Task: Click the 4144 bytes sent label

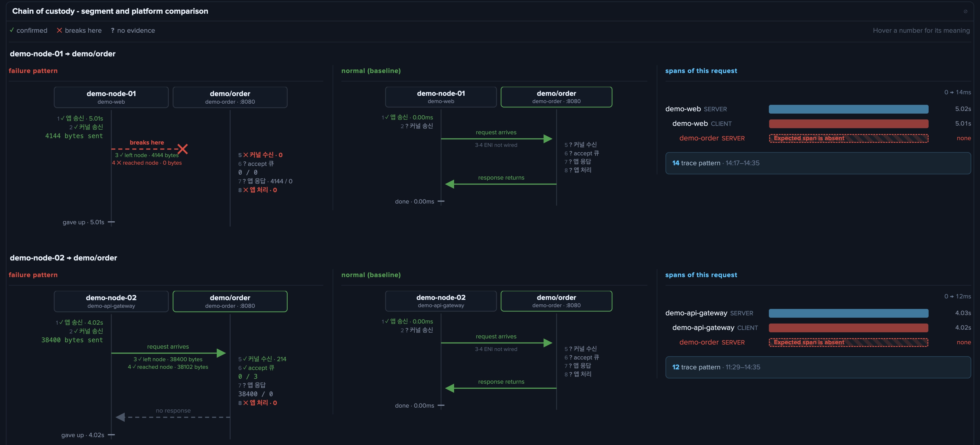Action: [x=74, y=136]
